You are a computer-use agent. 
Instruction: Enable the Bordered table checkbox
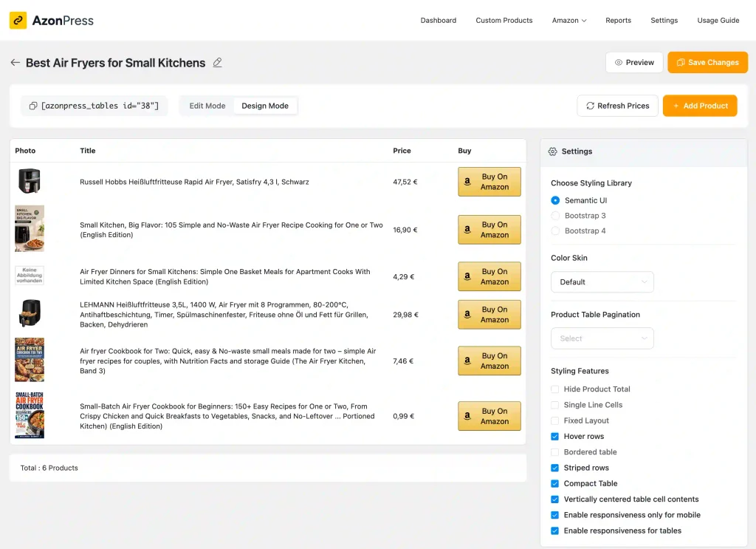[555, 452]
